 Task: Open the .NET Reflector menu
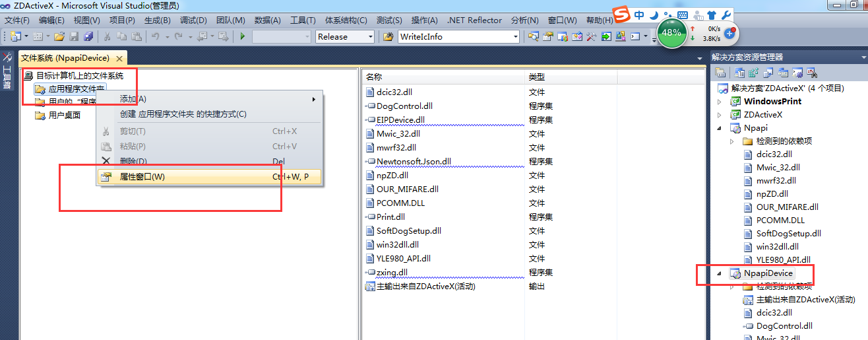click(x=474, y=20)
